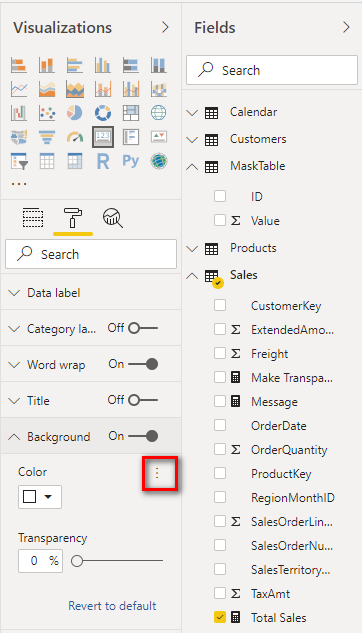Collapse the Fields pane arrow
The width and height of the screenshot is (363, 633).
346,27
